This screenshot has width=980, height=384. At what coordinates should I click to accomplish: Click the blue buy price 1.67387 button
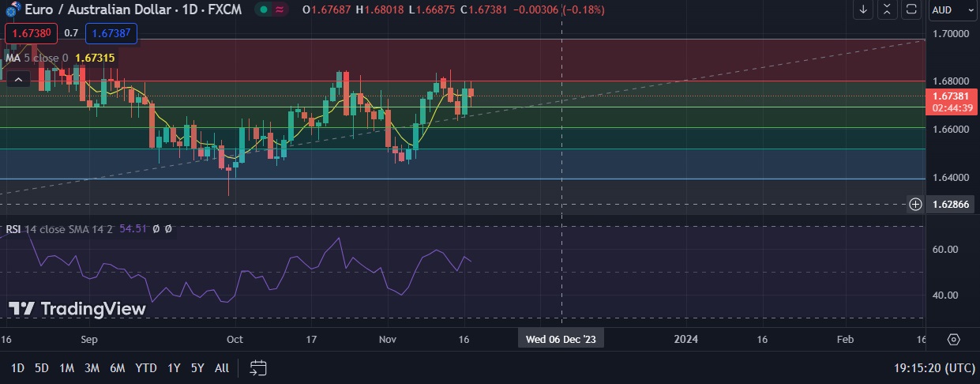pyautogui.click(x=111, y=33)
